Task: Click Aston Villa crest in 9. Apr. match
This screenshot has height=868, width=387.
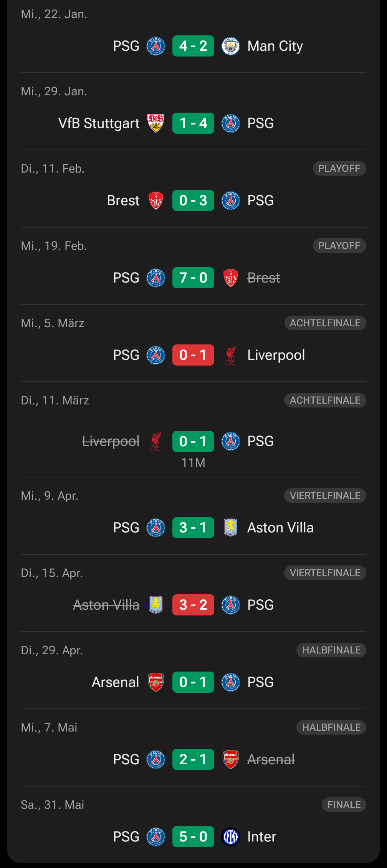Action: [230, 527]
